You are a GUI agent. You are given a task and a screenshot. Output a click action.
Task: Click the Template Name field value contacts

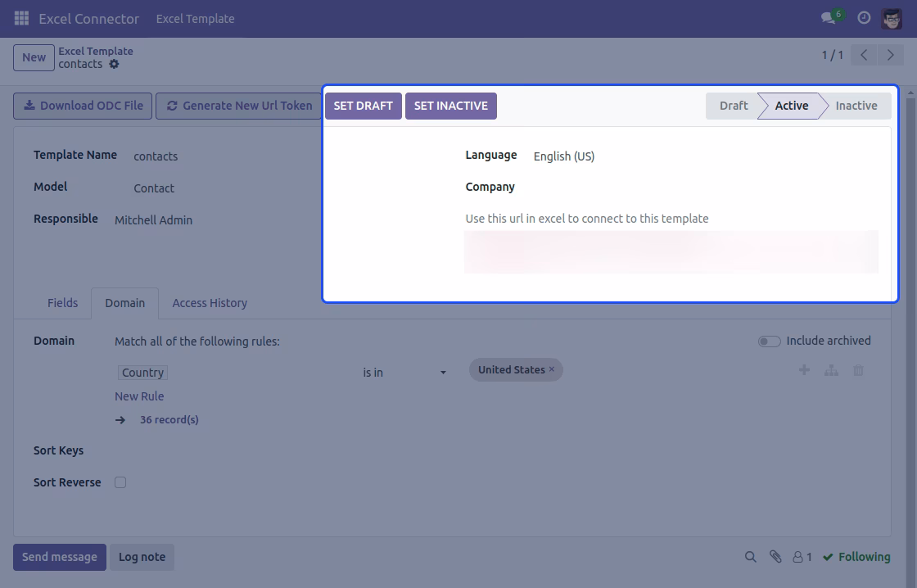[156, 156]
